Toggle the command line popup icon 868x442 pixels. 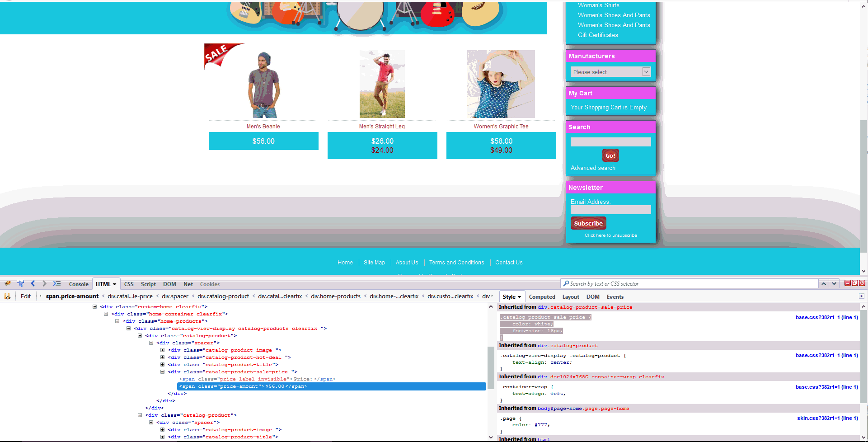[57, 284]
